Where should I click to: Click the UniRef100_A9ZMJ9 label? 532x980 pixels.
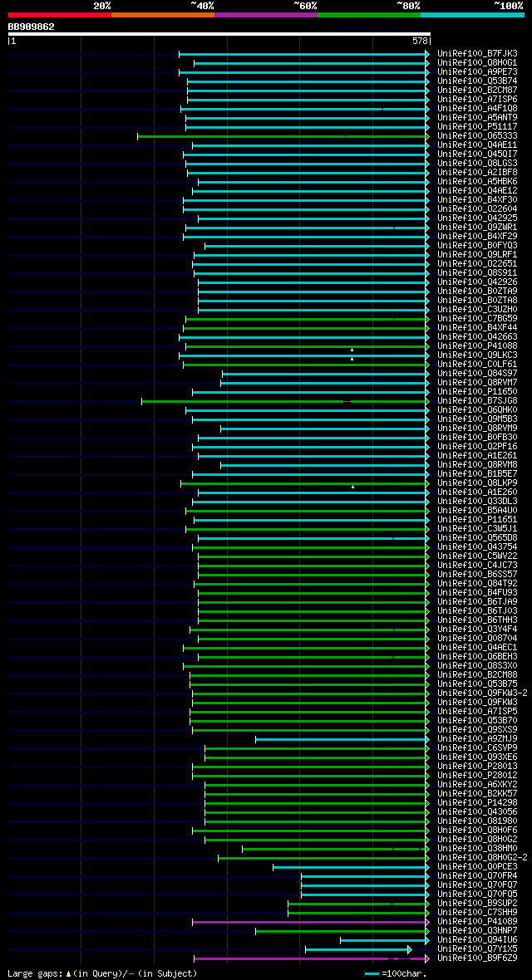pyautogui.click(x=477, y=739)
